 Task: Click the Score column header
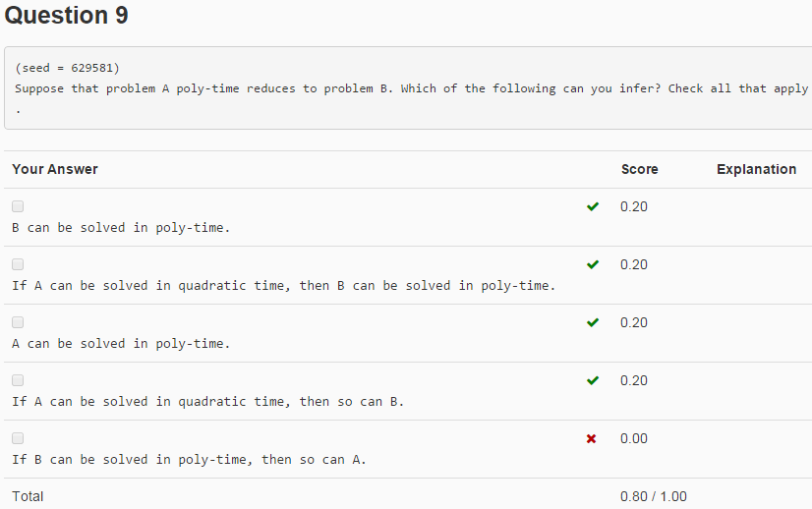click(x=640, y=169)
